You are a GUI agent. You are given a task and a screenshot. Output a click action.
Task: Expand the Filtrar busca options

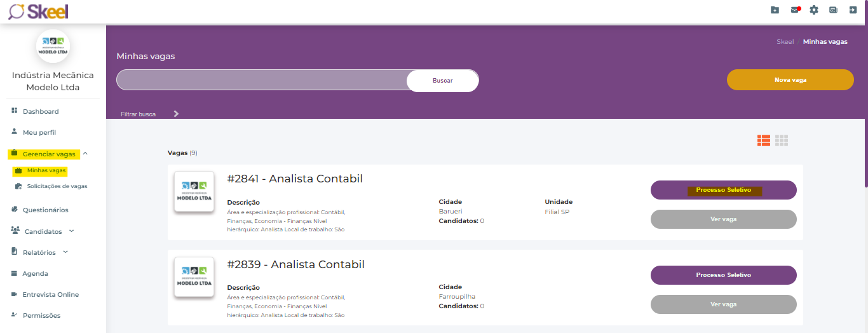pyautogui.click(x=176, y=114)
